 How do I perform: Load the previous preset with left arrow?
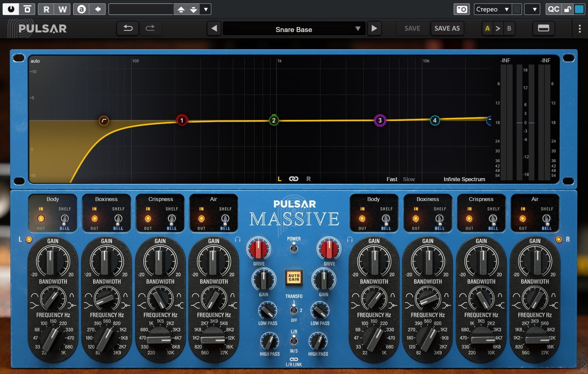coord(214,29)
